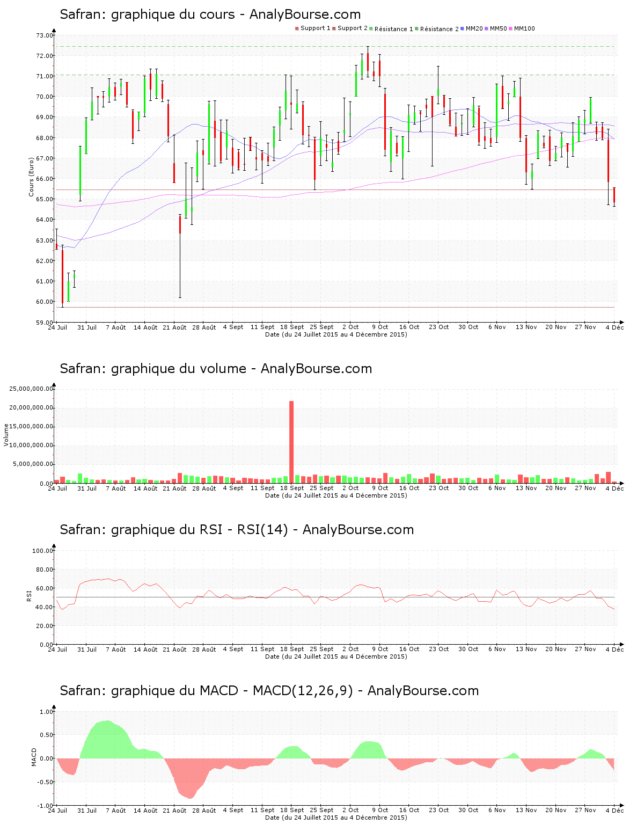Click the 'MACD' vertical axis title
Screen dimensions: 644x832
click(x=34, y=757)
